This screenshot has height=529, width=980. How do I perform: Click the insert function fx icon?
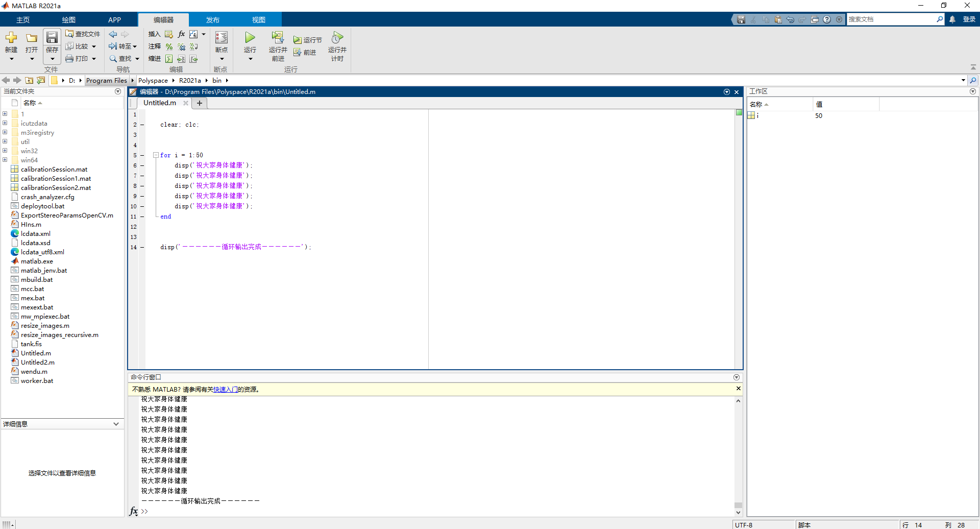[x=181, y=34]
